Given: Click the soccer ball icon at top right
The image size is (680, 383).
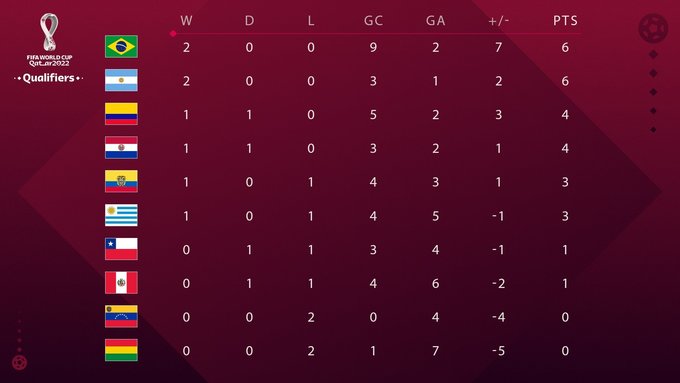Looking at the screenshot, I should click(x=653, y=28).
